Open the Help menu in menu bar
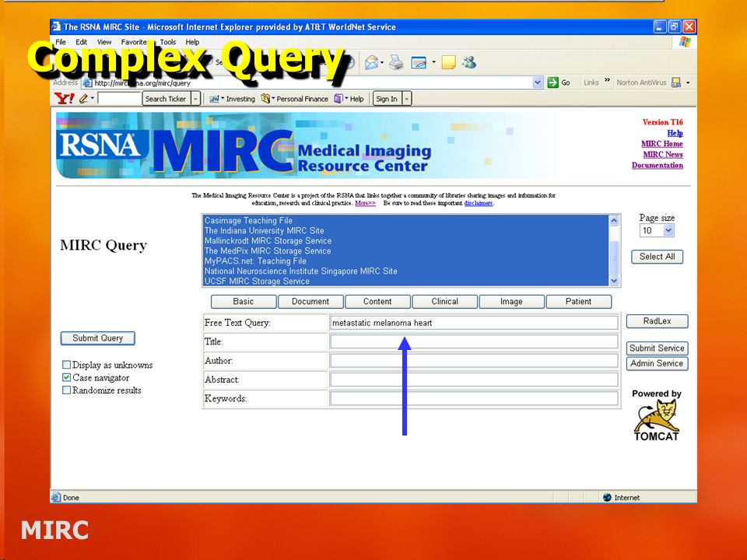This screenshot has width=747, height=560. tap(192, 42)
